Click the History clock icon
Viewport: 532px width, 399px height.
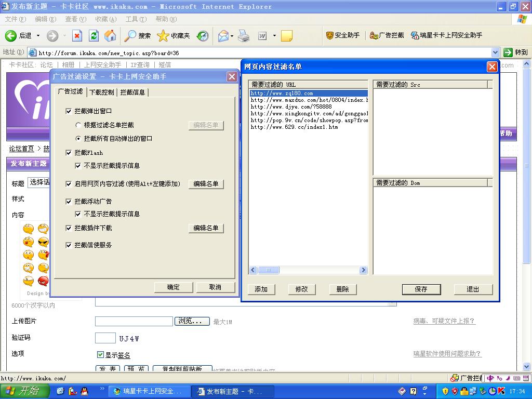click(x=203, y=36)
